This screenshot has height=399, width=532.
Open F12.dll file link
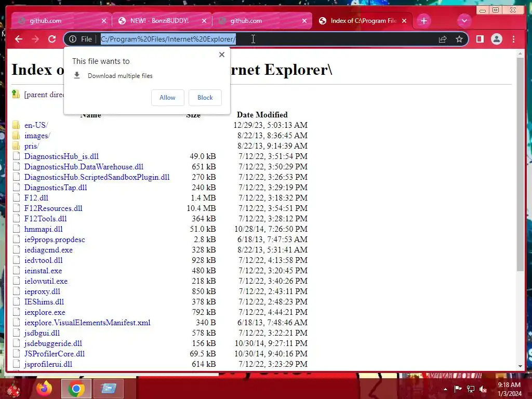point(36,198)
